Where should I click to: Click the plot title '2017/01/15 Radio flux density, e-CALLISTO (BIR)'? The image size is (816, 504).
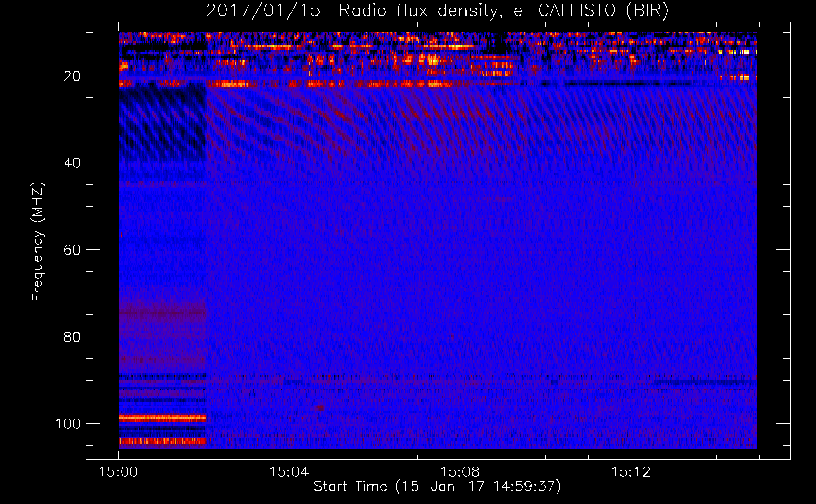[437, 11]
